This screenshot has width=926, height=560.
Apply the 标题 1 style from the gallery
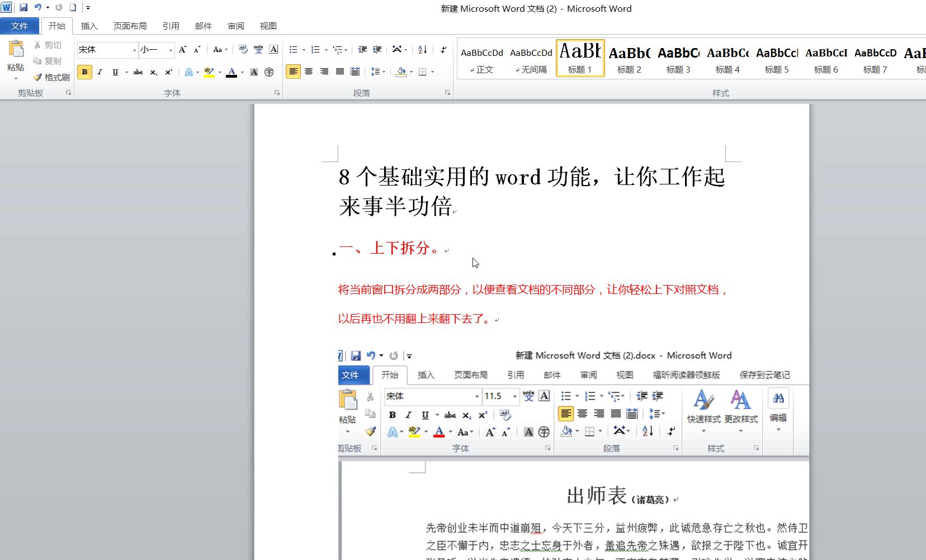pos(579,58)
